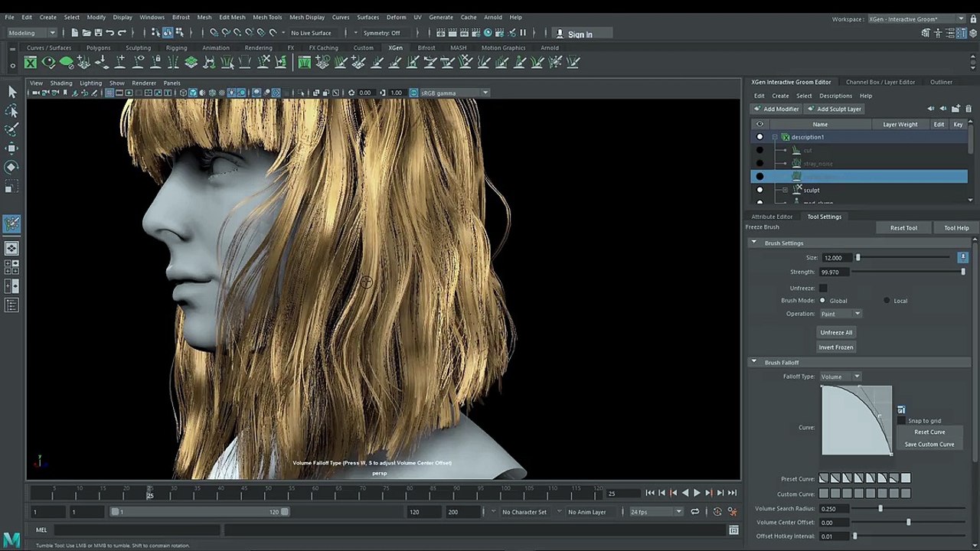Image resolution: width=980 pixels, height=551 pixels.
Task: Click the Invert Frozen button
Action: click(x=836, y=347)
